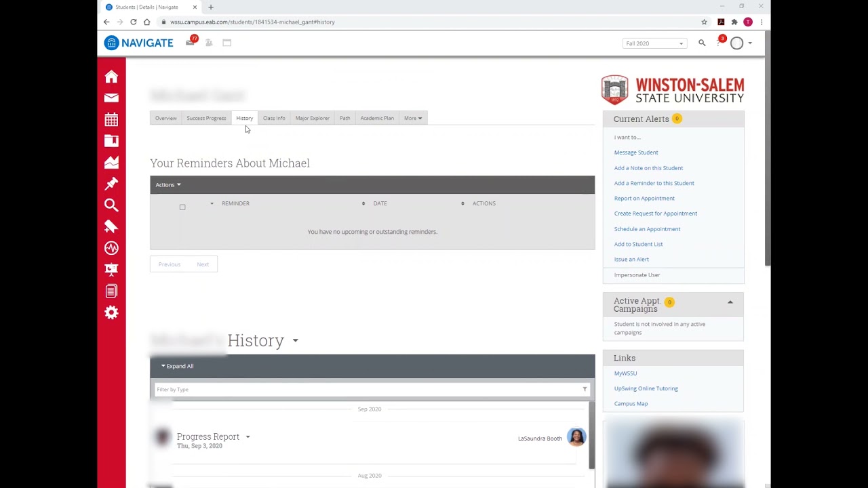Reload the page

[134, 22]
